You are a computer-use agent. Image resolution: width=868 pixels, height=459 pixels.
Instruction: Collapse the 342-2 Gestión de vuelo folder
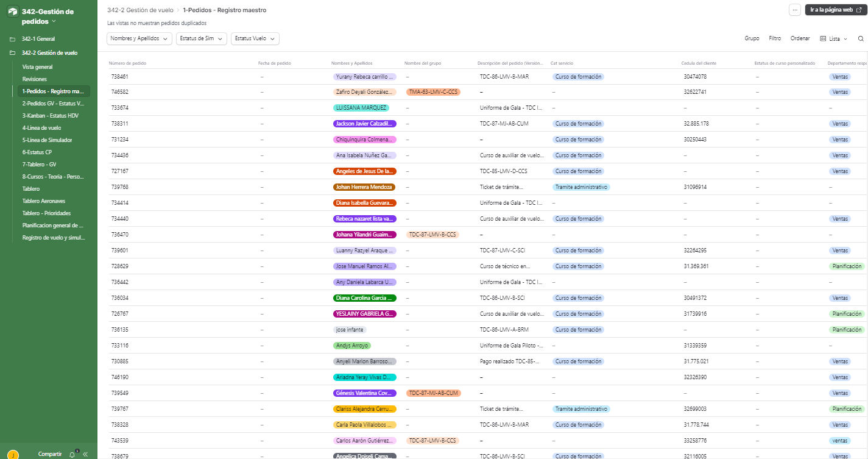[x=49, y=53]
